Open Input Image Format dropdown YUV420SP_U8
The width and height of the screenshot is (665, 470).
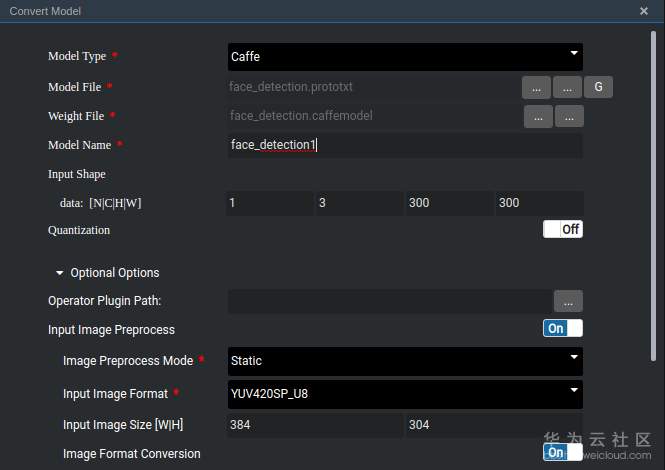click(405, 394)
